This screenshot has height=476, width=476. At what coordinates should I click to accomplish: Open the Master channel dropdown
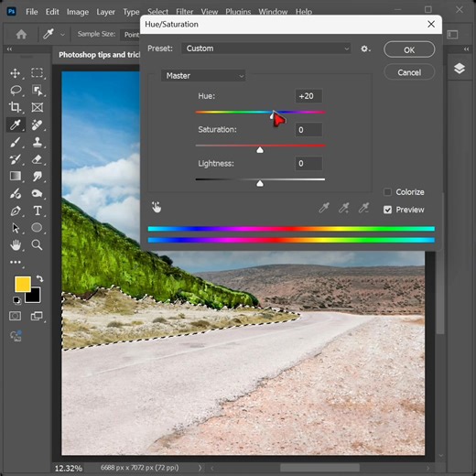203,76
